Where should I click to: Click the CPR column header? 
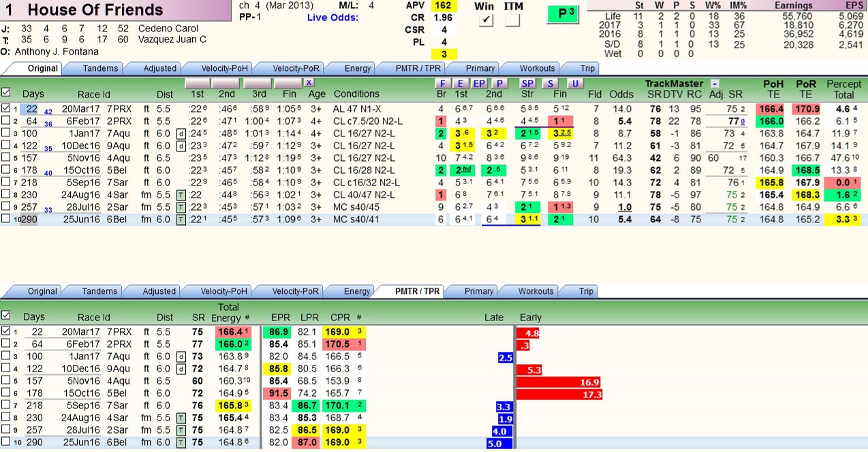point(340,317)
